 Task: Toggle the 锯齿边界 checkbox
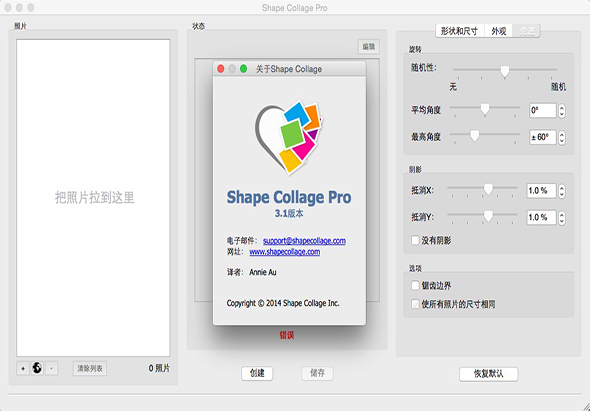coord(415,285)
